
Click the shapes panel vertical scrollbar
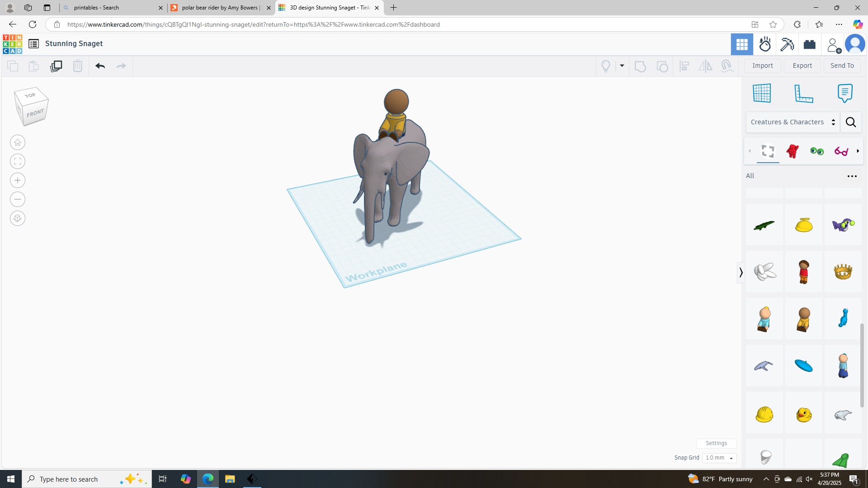[x=863, y=365]
